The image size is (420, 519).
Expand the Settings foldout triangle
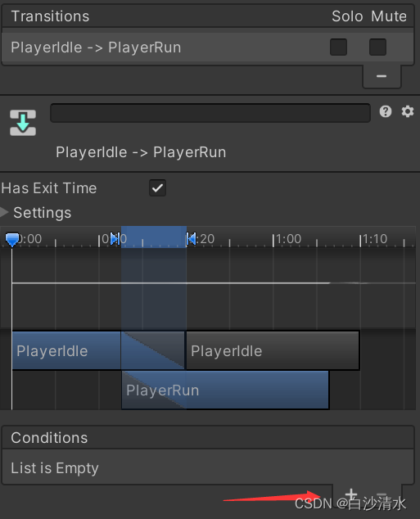pyautogui.click(x=4, y=213)
